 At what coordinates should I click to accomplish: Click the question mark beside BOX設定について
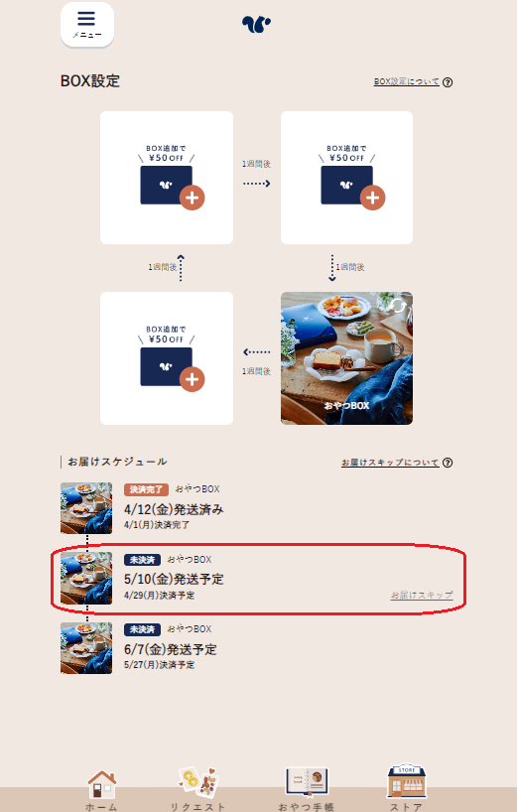(x=448, y=81)
